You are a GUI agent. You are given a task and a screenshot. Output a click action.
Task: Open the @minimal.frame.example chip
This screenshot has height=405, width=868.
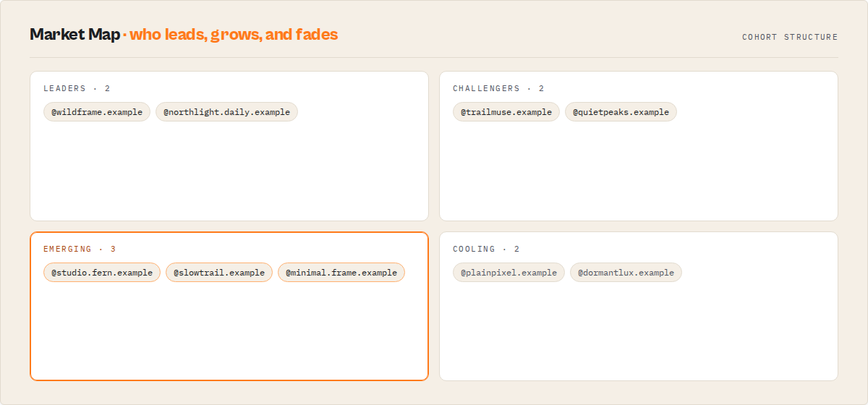[x=341, y=273]
